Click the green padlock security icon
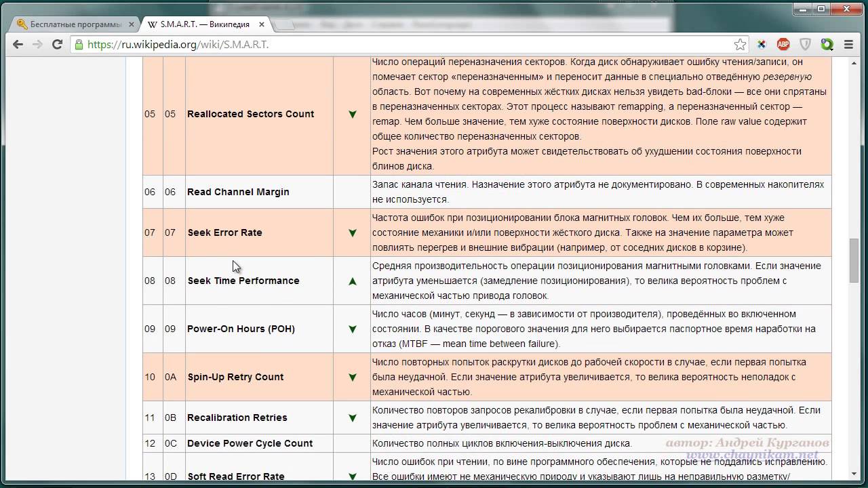Screen dimensions: 868x488 coord(79,45)
